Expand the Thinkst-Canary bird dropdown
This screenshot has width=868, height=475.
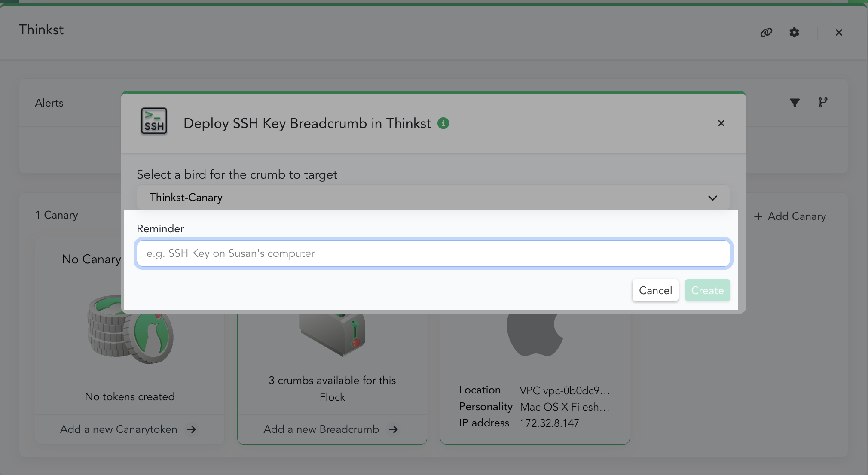pyautogui.click(x=433, y=198)
